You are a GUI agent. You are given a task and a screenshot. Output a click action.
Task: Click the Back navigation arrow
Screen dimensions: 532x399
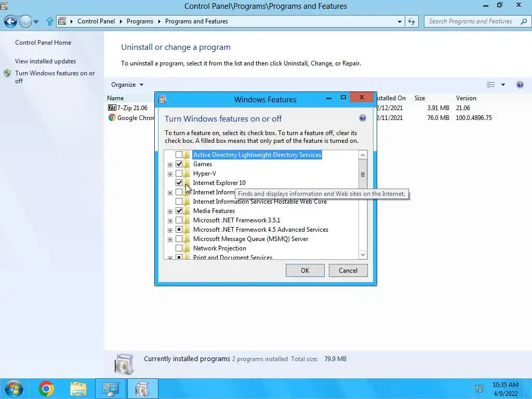[x=10, y=21]
